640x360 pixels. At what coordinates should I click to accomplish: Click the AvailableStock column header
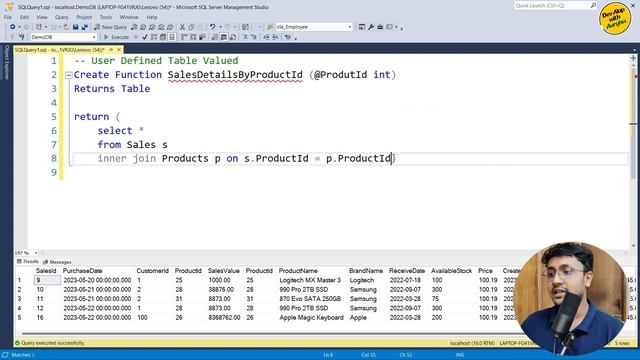point(451,271)
